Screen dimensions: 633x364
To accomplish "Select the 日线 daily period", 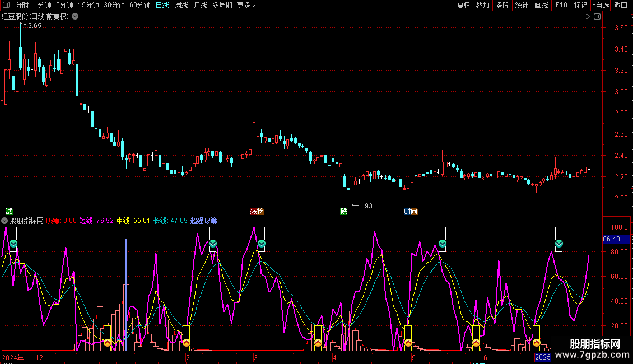I will click(x=162, y=5).
